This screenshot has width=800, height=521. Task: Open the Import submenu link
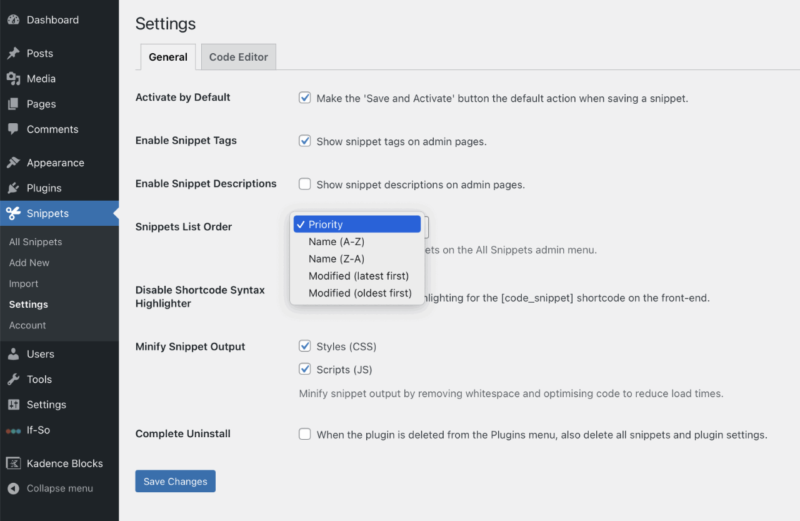click(x=24, y=284)
